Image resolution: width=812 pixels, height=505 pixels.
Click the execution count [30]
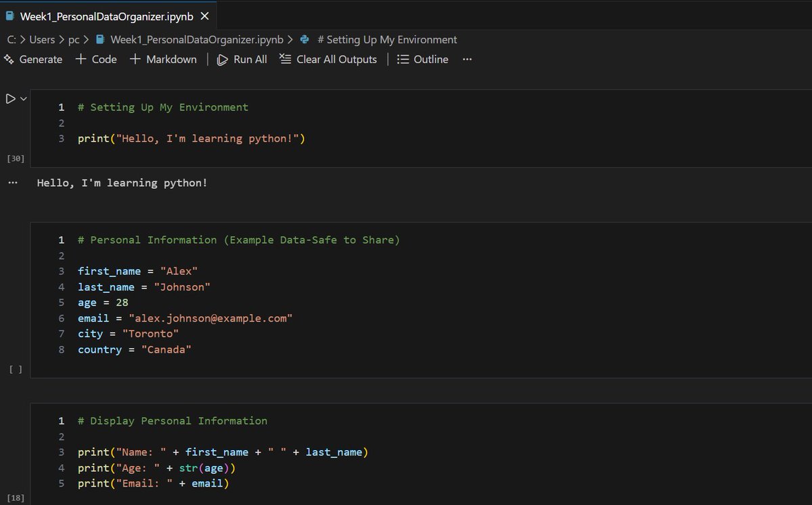15,158
